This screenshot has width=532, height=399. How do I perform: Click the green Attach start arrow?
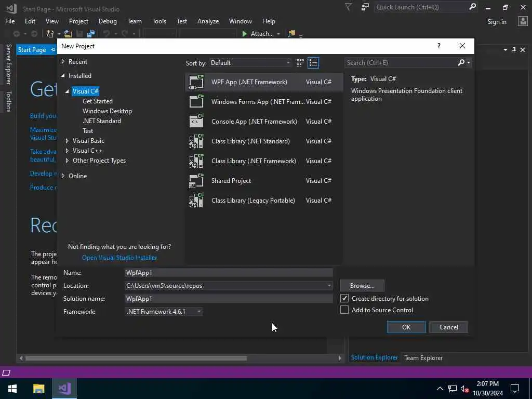[244, 34]
